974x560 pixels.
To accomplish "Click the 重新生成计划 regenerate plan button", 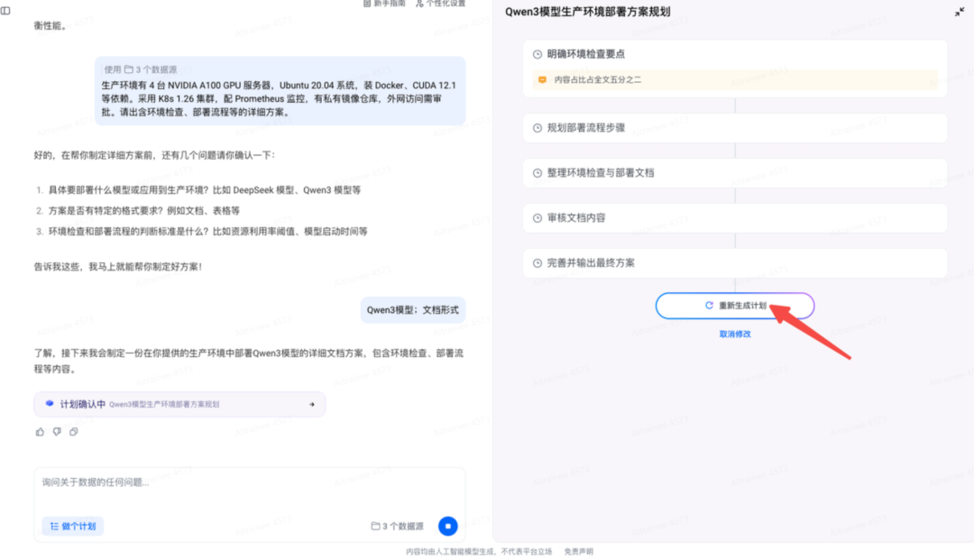I will click(735, 306).
